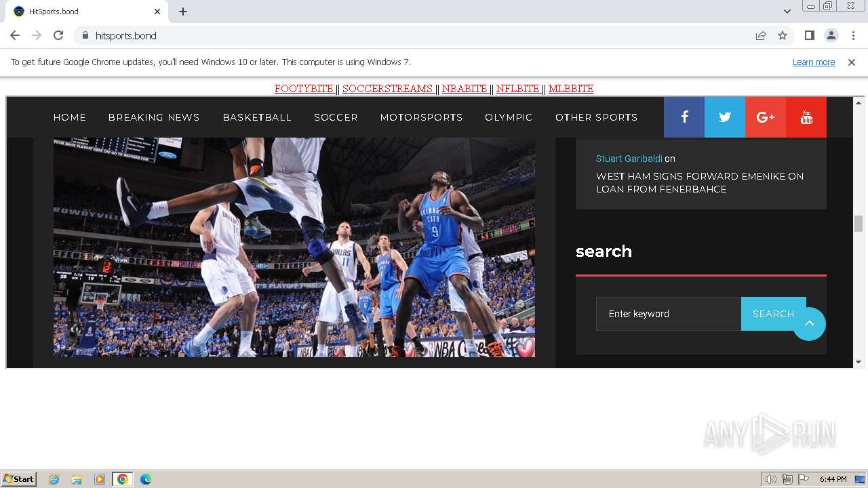
Task: Open File Explorer from the taskbar
Action: (77, 479)
